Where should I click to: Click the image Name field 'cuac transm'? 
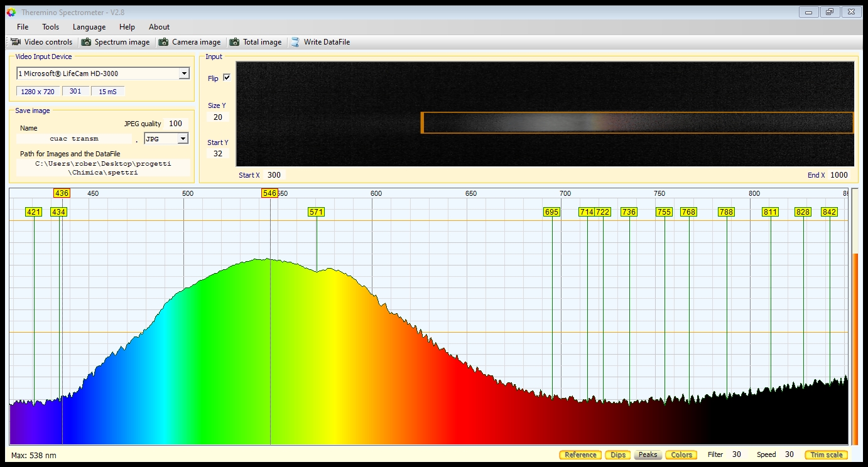[74, 139]
